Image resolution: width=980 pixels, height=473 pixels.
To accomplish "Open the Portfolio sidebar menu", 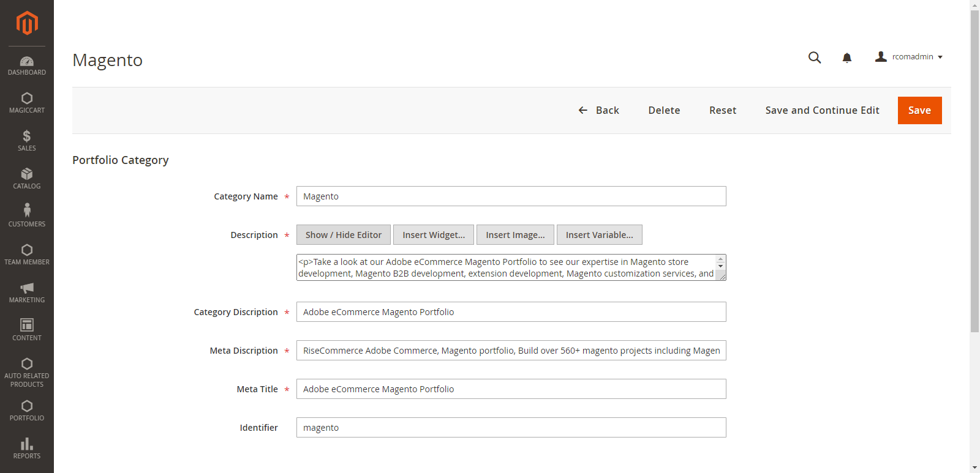I will [x=27, y=411].
